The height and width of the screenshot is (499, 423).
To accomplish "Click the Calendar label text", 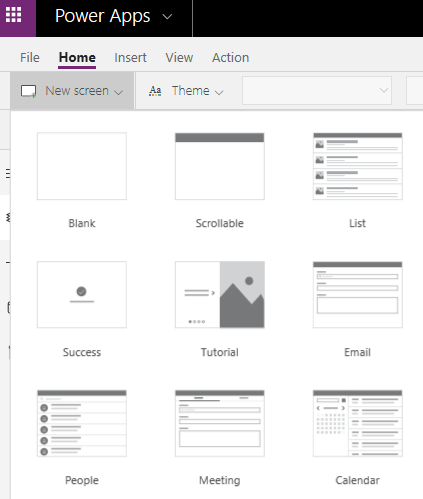I will pyautogui.click(x=358, y=480).
